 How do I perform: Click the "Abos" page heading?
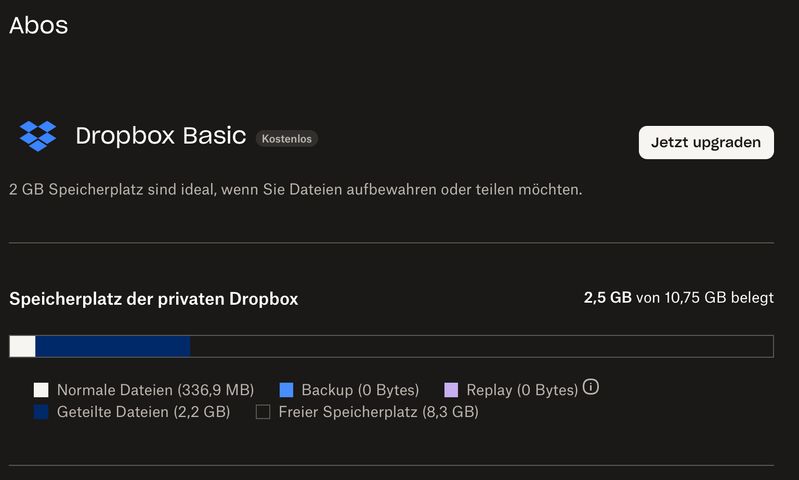coord(39,26)
